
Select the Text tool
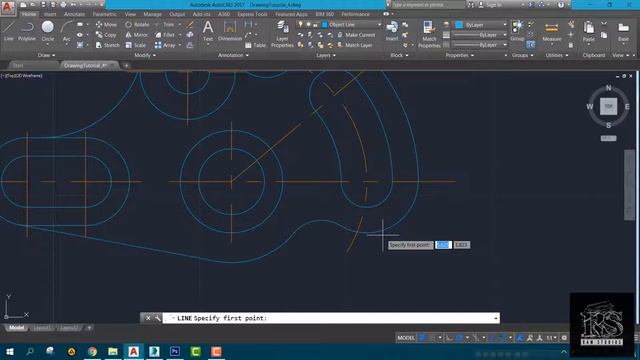point(208,31)
